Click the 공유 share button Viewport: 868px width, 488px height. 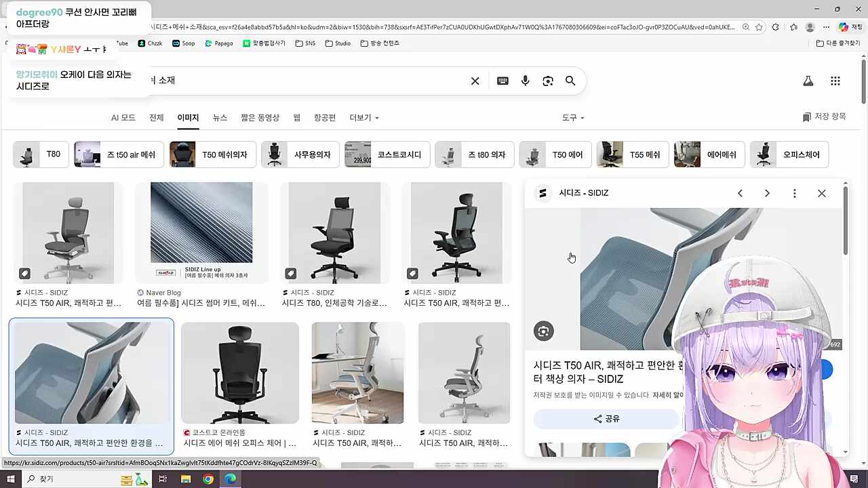tap(607, 419)
